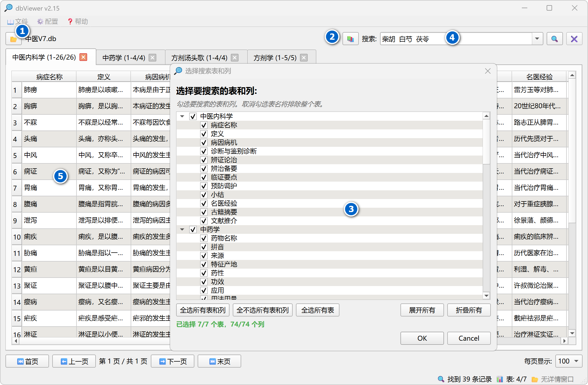588x385 pixels.
Task: Click the 展开所有 button
Action: pos(422,310)
